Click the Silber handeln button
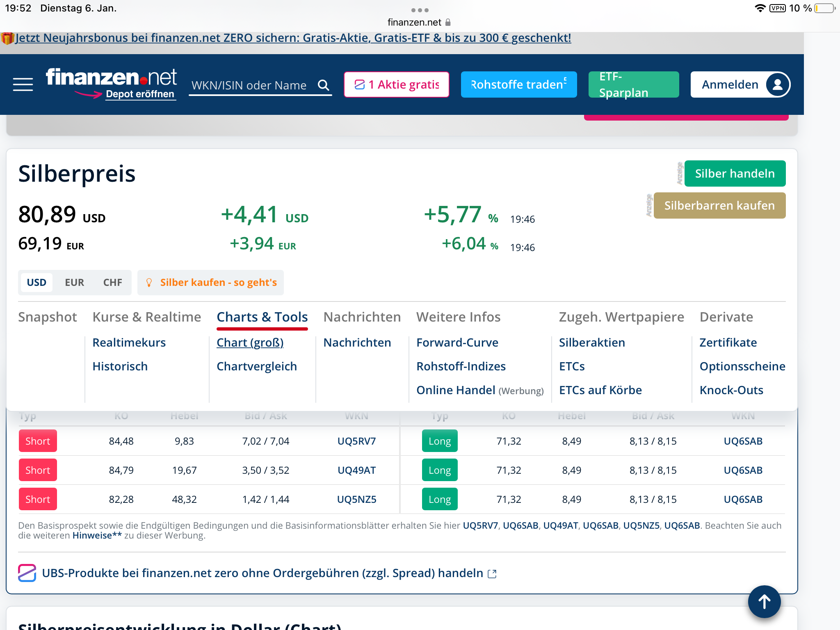 (x=735, y=173)
